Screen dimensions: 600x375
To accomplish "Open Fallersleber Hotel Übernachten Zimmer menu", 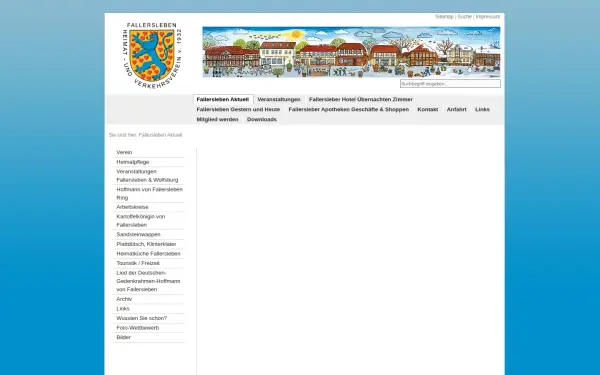I will [361, 99].
